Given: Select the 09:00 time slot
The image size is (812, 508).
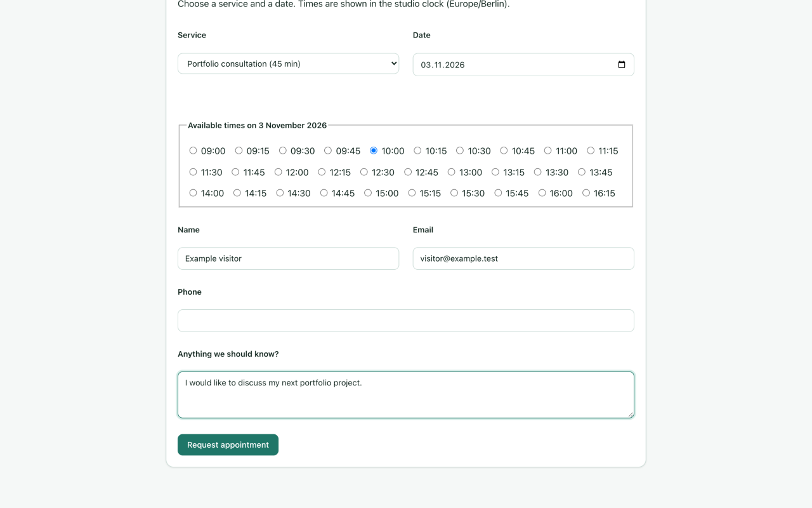Looking at the screenshot, I should click(193, 150).
